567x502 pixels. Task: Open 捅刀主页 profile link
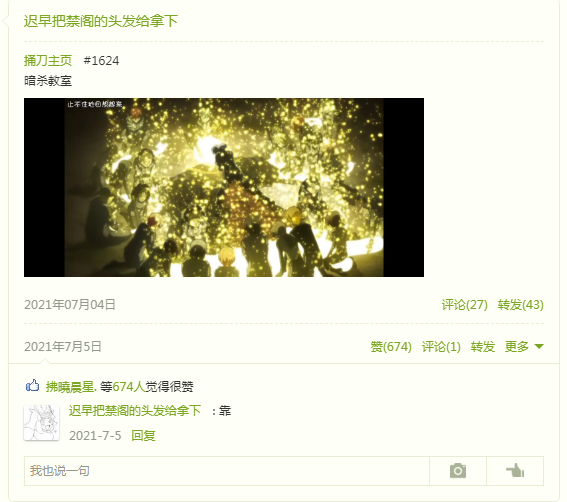point(48,60)
